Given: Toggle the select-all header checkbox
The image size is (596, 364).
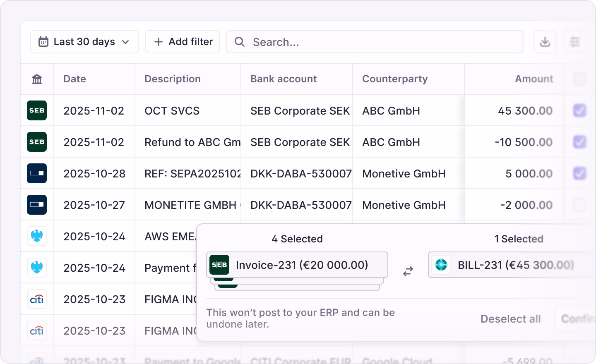Looking at the screenshot, I should tap(580, 79).
